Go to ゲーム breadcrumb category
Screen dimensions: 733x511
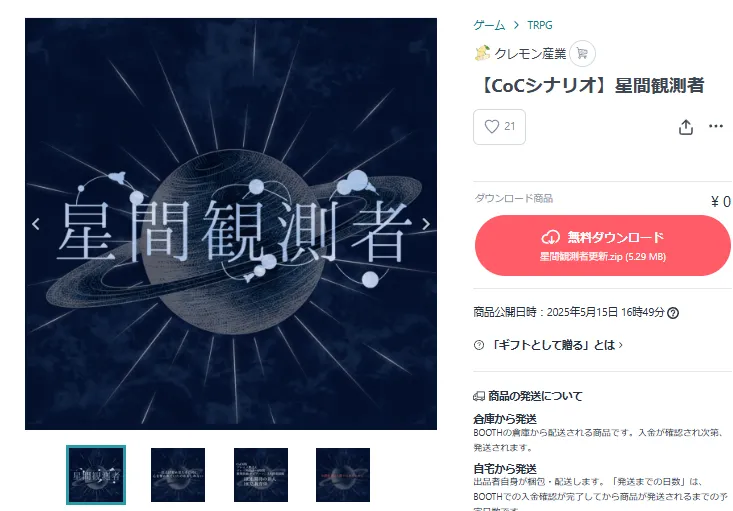coord(489,25)
